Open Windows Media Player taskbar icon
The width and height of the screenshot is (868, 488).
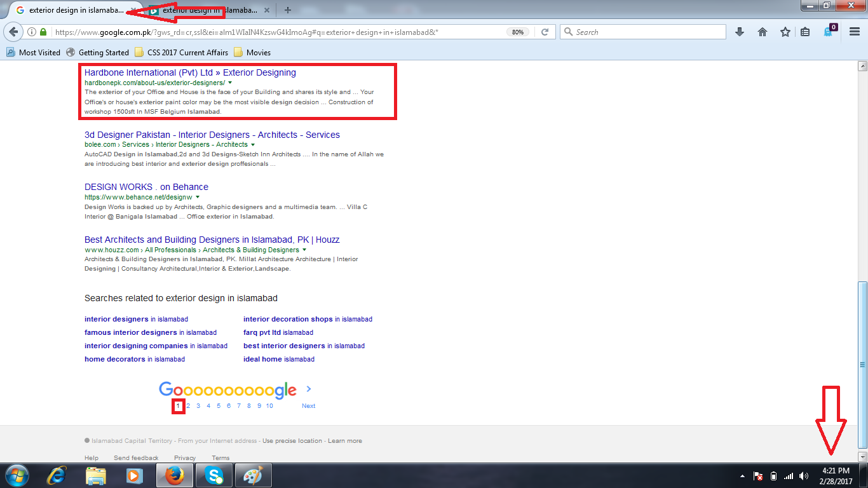[x=133, y=475]
